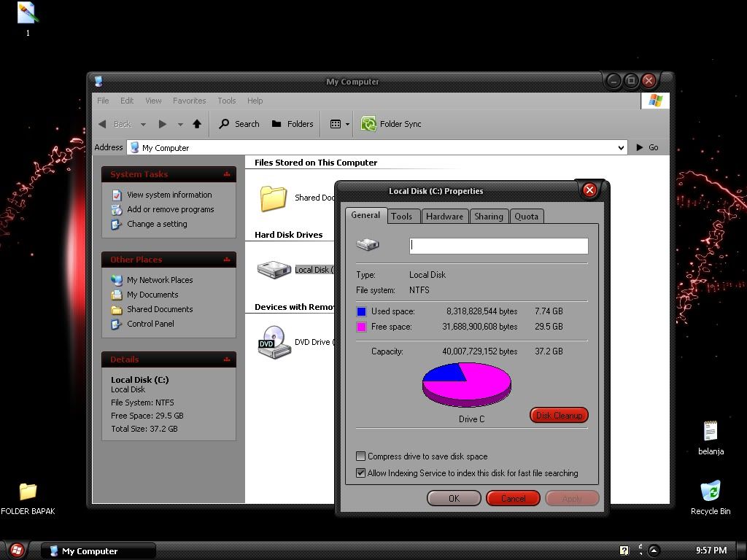The image size is (747, 560).
Task: Open the Favorites menu
Action: 189,101
